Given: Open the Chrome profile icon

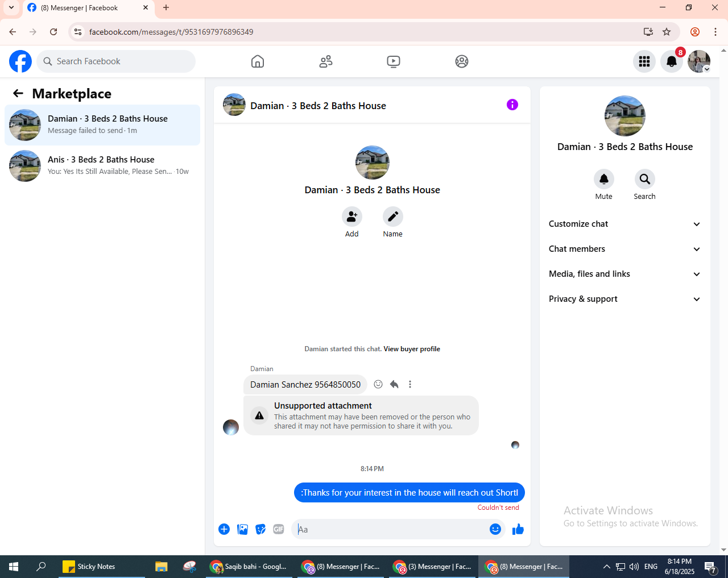Looking at the screenshot, I should [x=695, y=32].
